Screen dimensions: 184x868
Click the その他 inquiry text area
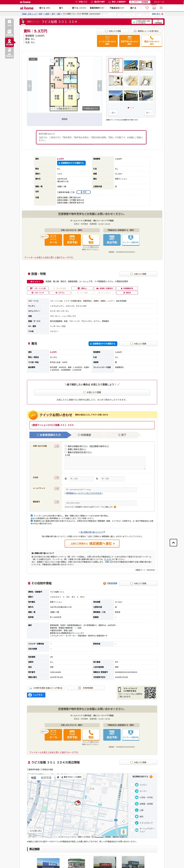[x=105, y=463]
